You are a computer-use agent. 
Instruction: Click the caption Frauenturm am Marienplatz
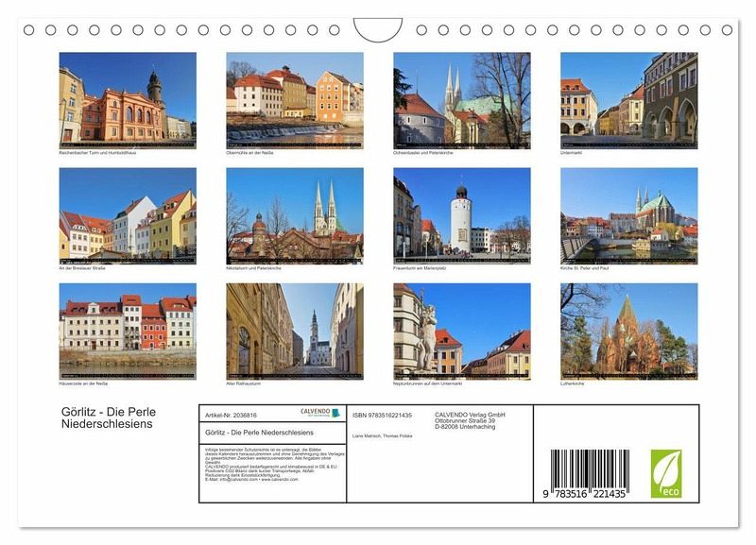420,268
